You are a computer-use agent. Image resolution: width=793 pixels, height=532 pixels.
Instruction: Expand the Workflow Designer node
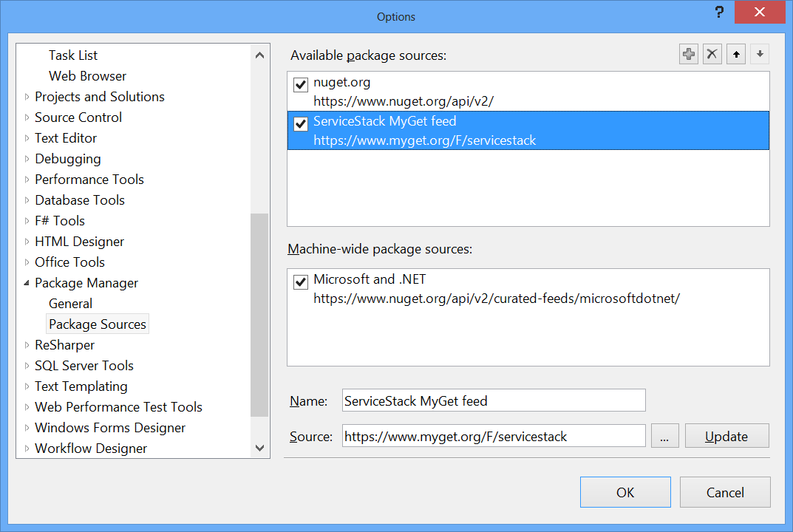coord(27,449)
